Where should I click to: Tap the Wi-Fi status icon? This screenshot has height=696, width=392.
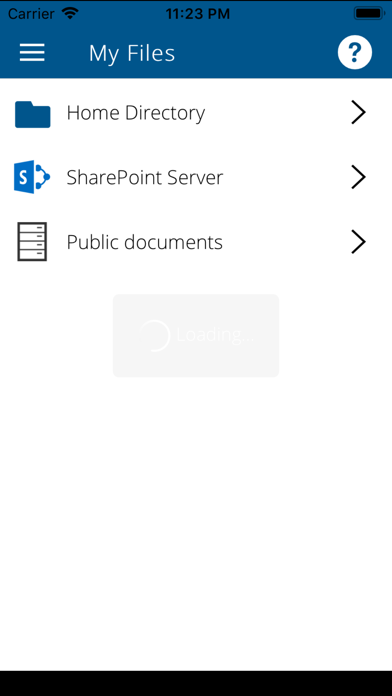click(70, 13)
